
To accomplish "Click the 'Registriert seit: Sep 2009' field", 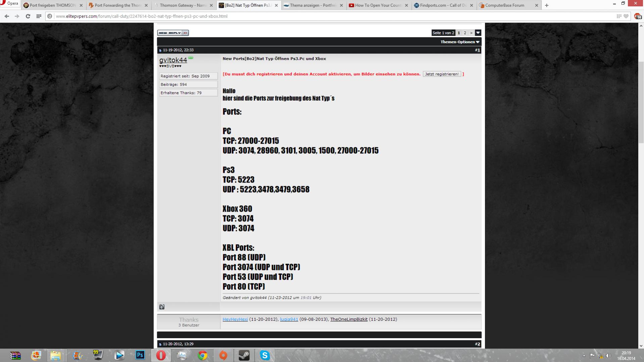I will coord(188,76).
